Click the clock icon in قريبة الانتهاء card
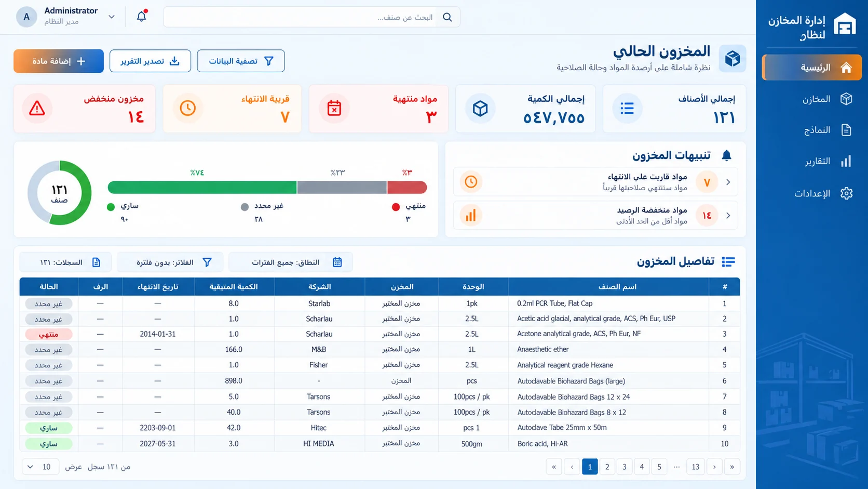This screenshot has width=868, height=489. (x=188, y=108)
